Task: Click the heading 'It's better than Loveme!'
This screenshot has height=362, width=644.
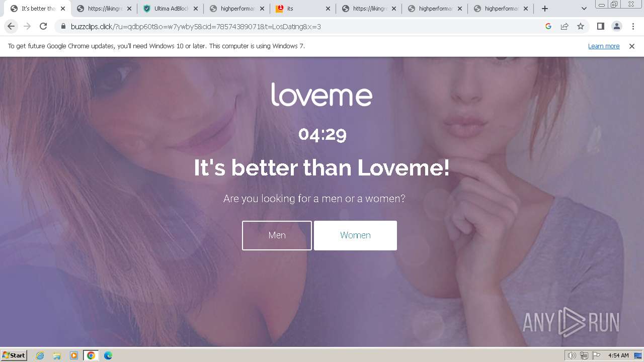Action: 321,167
